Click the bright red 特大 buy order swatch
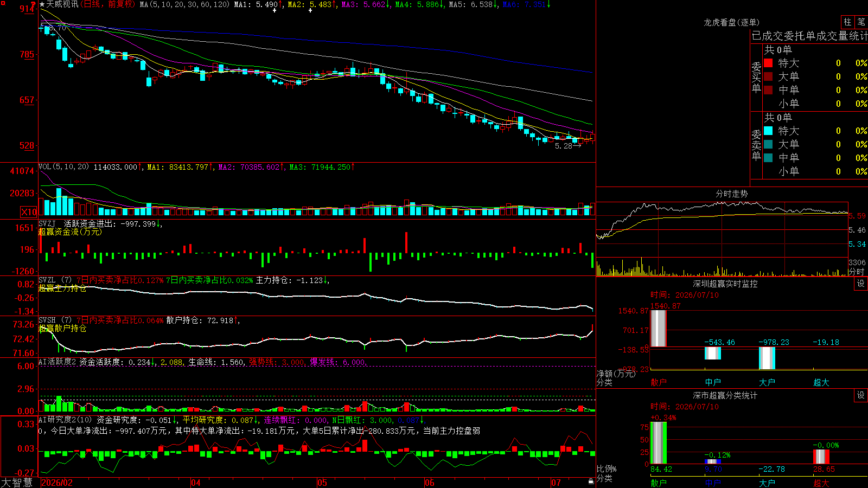 pos(768,63)
